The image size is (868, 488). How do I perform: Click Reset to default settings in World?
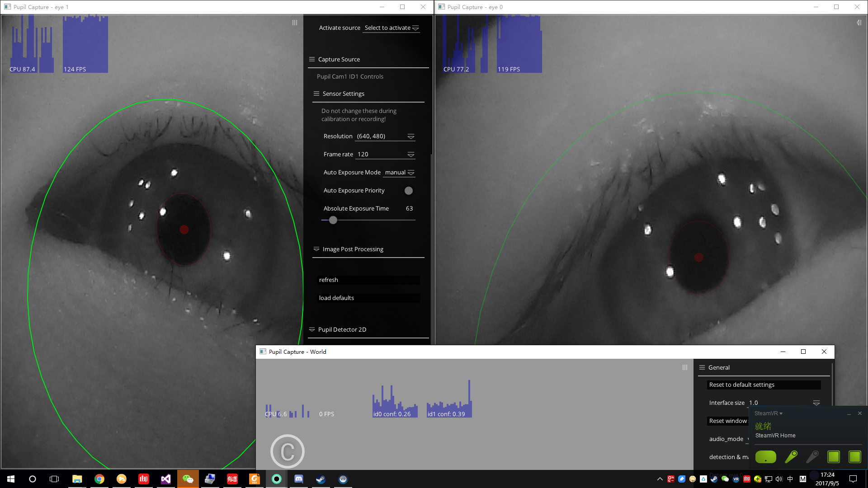pyautogui.click(x=764, y=385)
